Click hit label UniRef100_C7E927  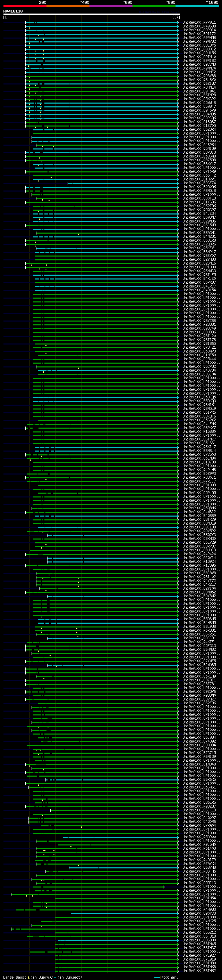(199, 955)
